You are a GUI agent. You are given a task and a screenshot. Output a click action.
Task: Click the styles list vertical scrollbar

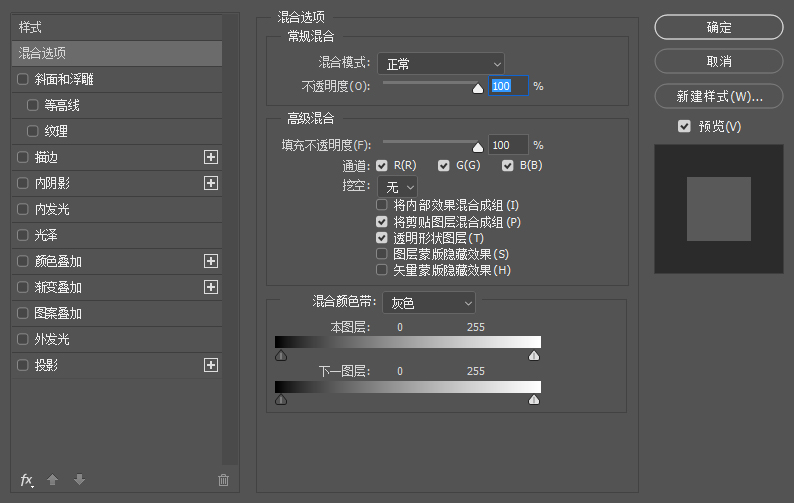230,239
